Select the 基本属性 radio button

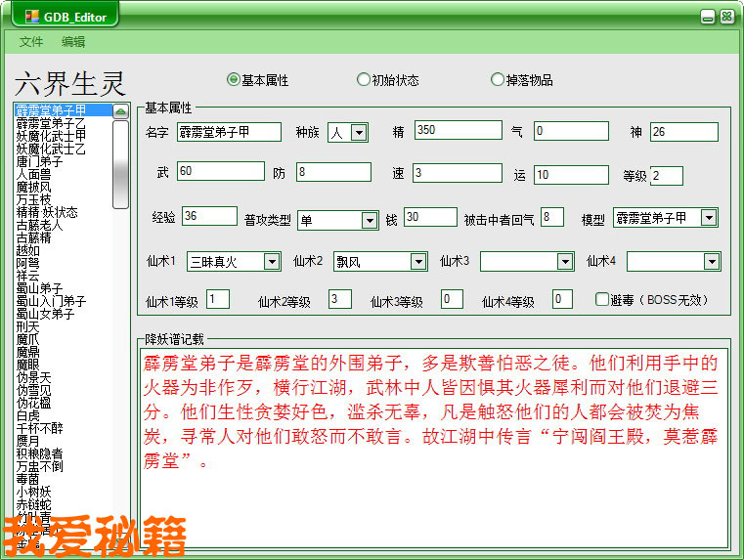point(233,79)
